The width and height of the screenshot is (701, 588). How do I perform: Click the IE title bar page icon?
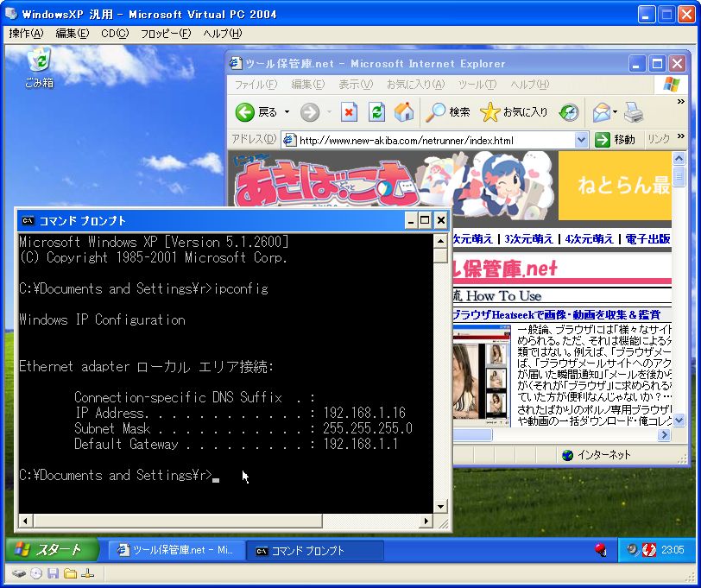pyautogui.click(x=236, y=63)
